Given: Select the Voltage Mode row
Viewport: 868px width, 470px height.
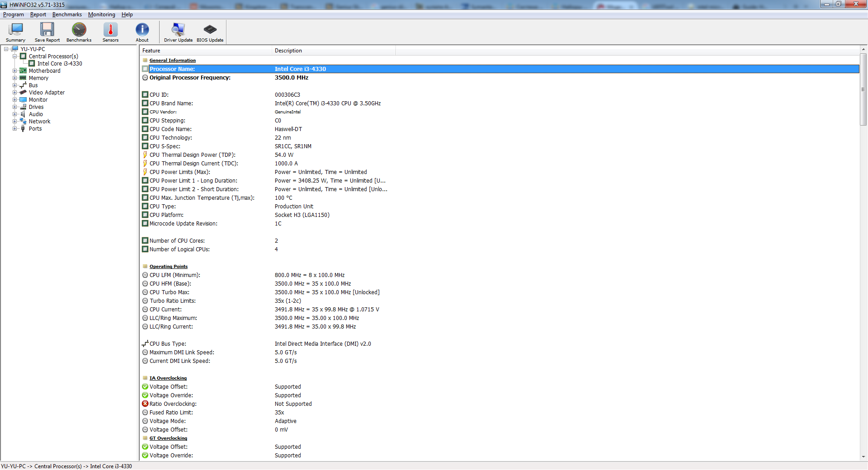Looking at the screenshot, I should coord(500,421).
